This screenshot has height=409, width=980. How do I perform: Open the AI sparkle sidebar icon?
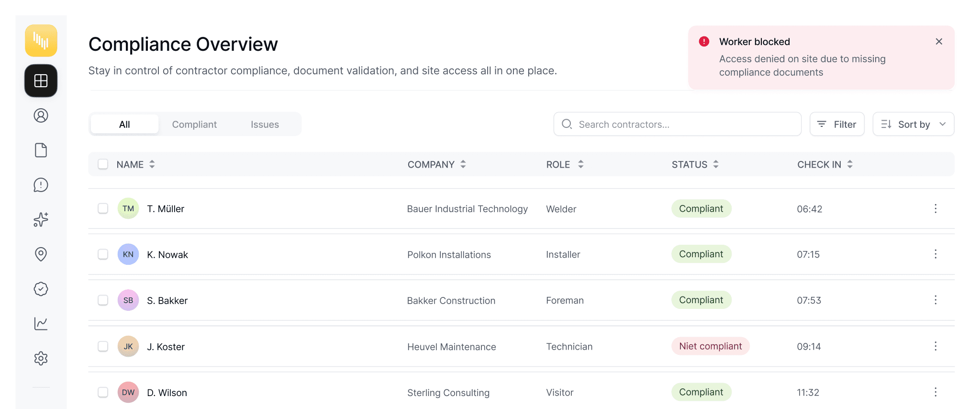click(41, 219)
